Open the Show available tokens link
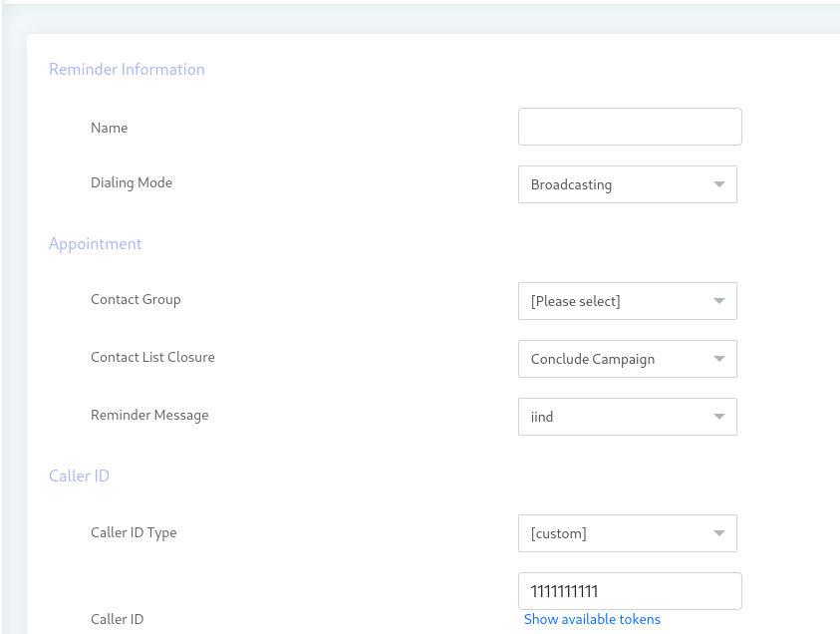Screen dimensions: 840x634 (592, 619)
